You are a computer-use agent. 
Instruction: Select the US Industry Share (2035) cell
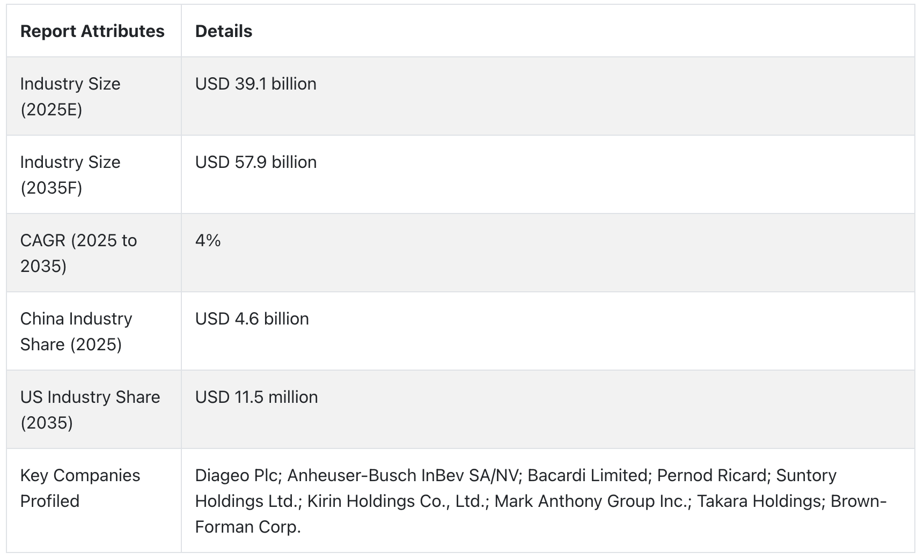tap(93, 410)
